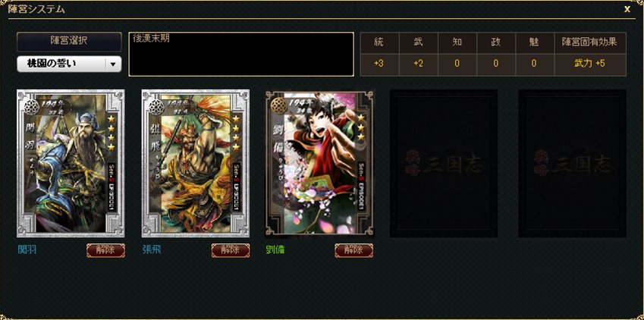This screenshot has height=320, width=644.
Task: Remove 関羽 with the 解除 button
Action: (105, 250)
